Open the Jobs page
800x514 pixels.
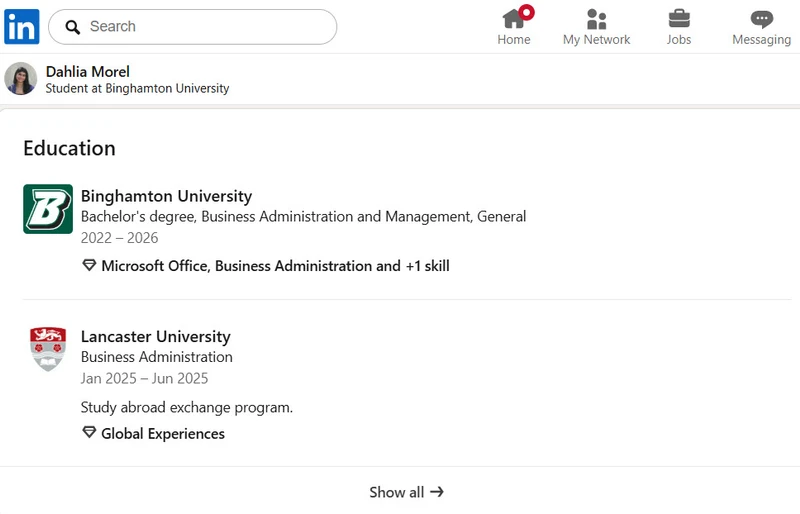pos(679,27)
